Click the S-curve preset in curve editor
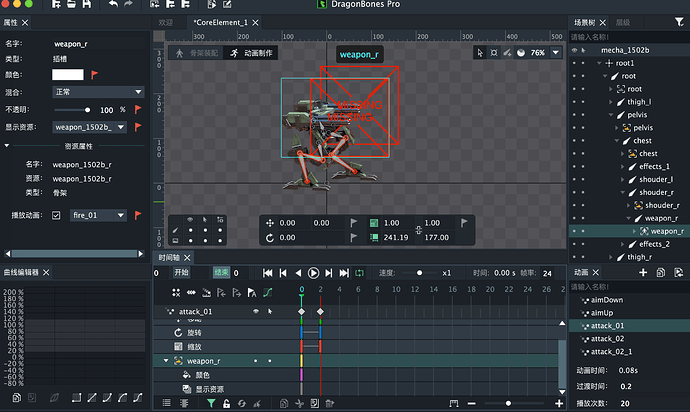Viewport: 690px width, 412px height. 137,398
